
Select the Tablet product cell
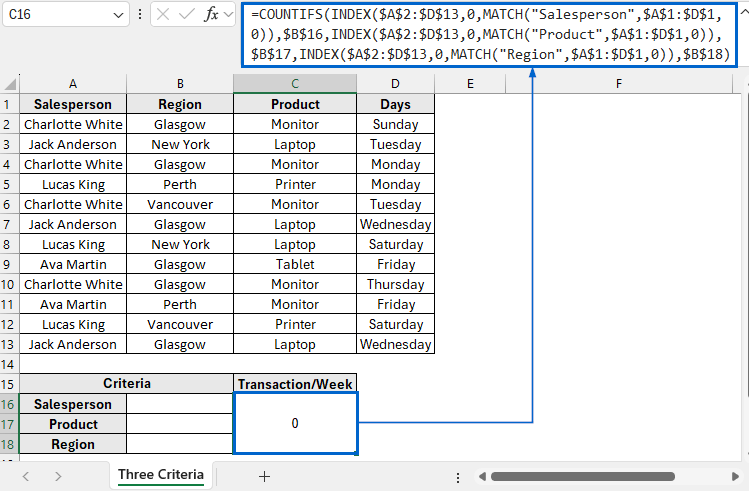click(295, 264)
